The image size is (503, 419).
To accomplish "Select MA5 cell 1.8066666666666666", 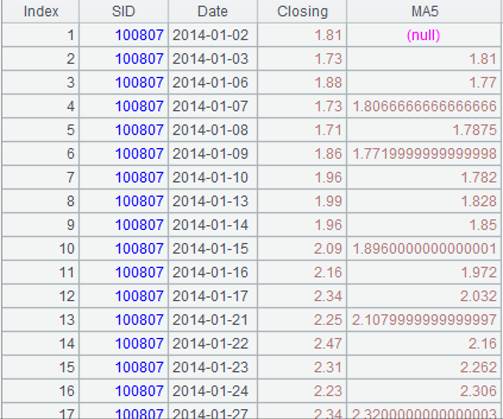I will click(424, 106).
